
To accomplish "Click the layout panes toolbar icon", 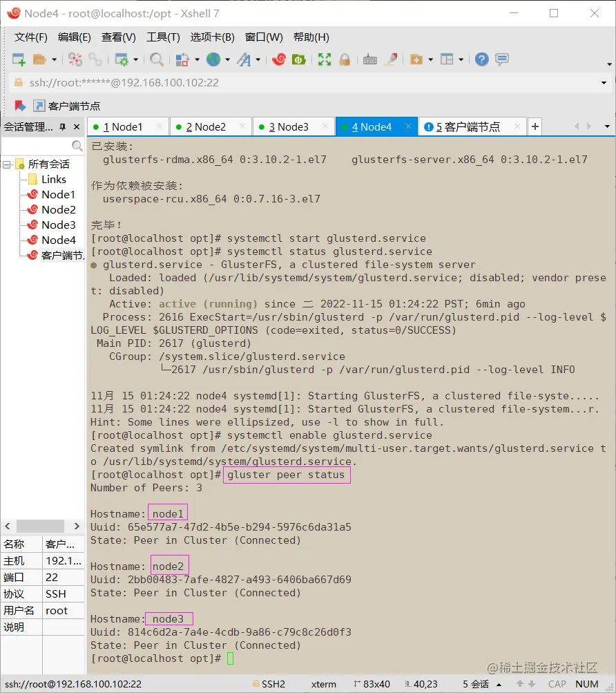I will coord(447,59).
